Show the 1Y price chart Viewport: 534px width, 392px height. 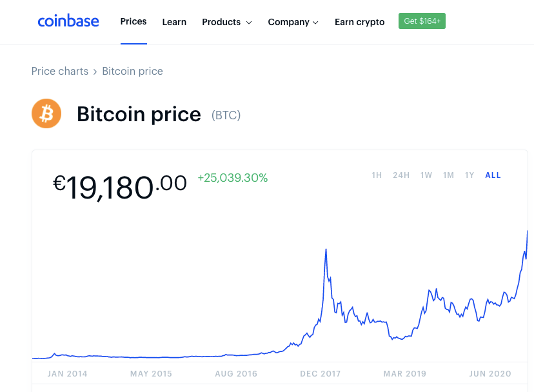pos(470,175)
